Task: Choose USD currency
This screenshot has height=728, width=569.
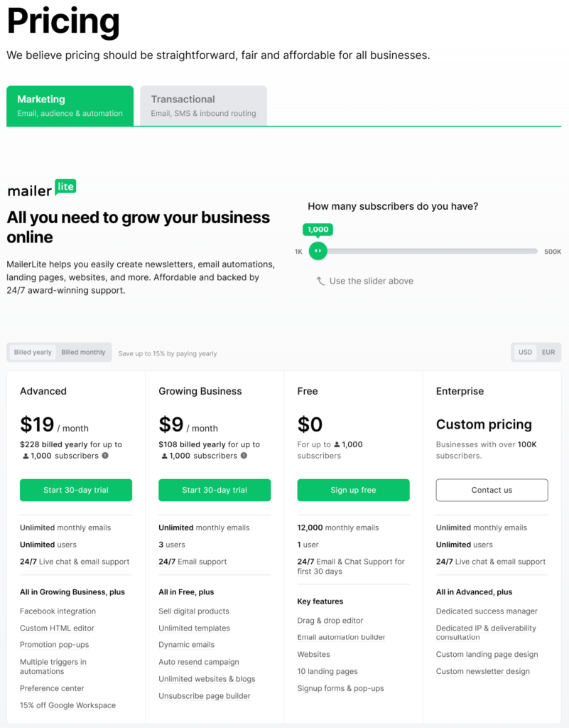Action: pyautogui.click(x=525, y=353)
